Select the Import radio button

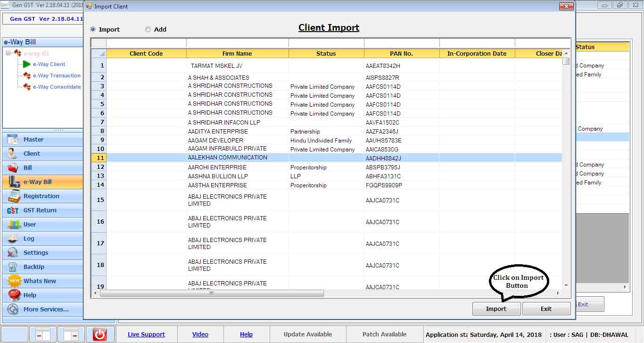pyautogui.click(x=93, y=29)
